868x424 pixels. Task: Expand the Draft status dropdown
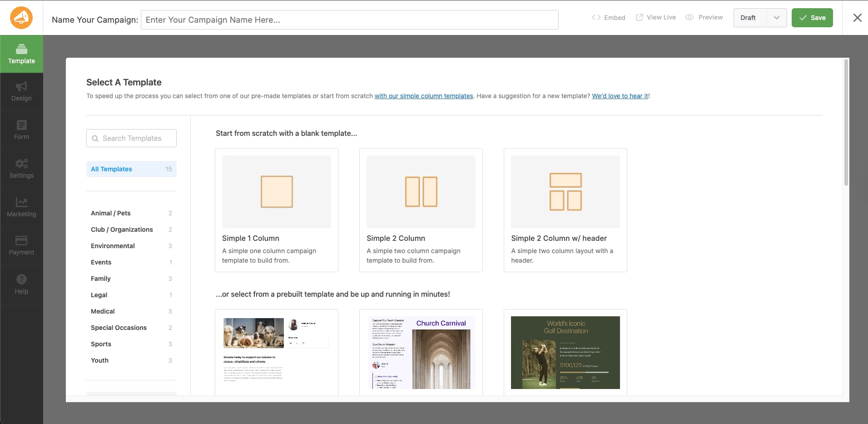click(x=776, y=18)
